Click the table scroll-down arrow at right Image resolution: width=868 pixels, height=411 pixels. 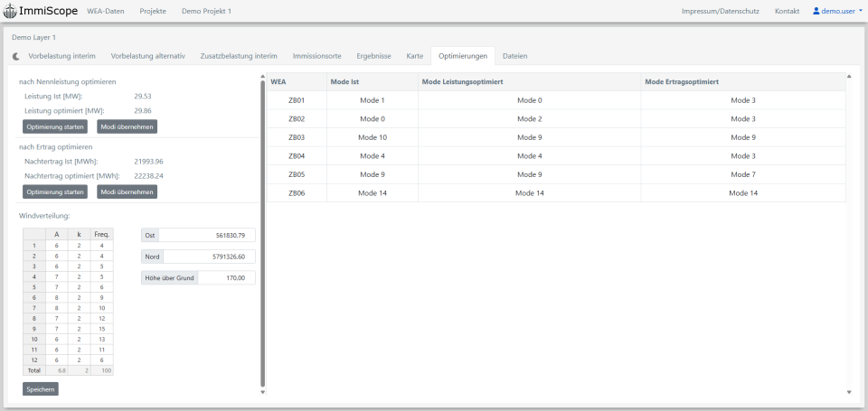click(x=849, y=392)
